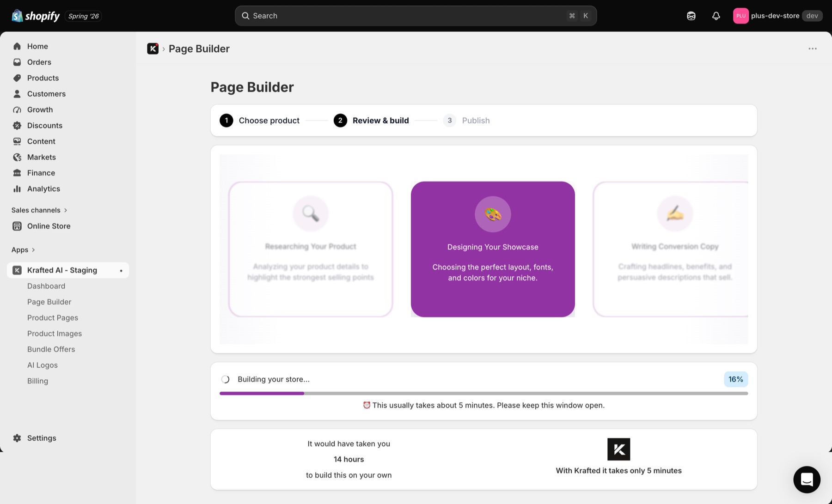Screen dimensions: 832x504
Task: Open Discounts in sidebar
Action: pos(44,125)
